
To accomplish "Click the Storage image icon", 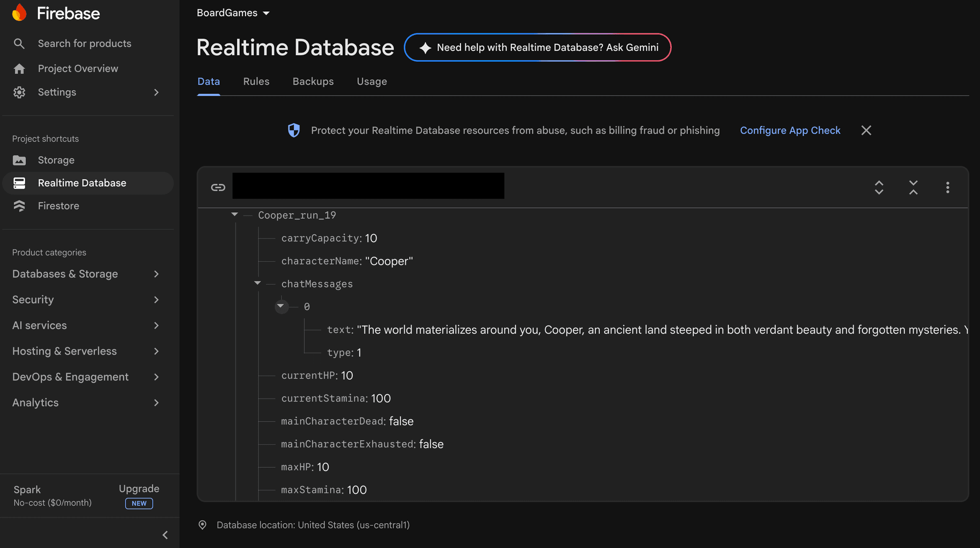I will (x=19, y=160).
